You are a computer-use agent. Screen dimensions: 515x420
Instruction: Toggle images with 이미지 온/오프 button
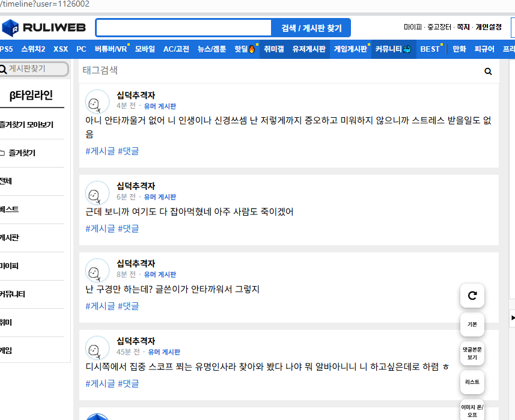tap(472, 410)
